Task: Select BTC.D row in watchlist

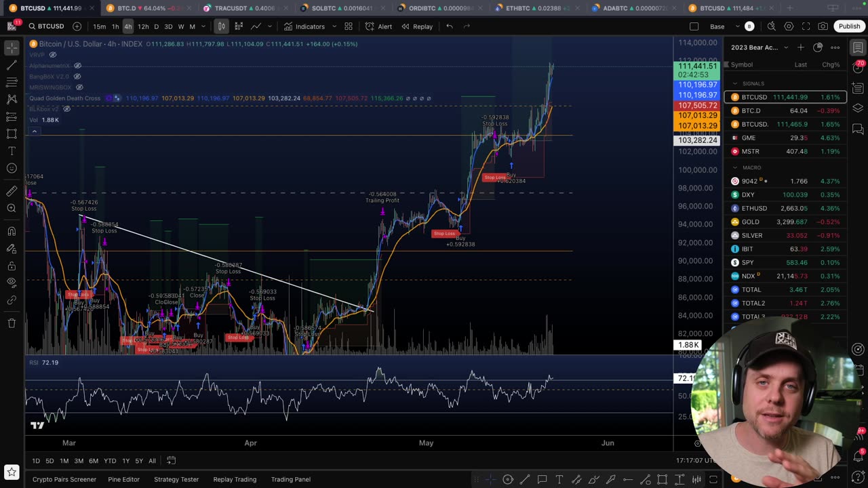Action: pyautogui.click(x=785, y=110)
